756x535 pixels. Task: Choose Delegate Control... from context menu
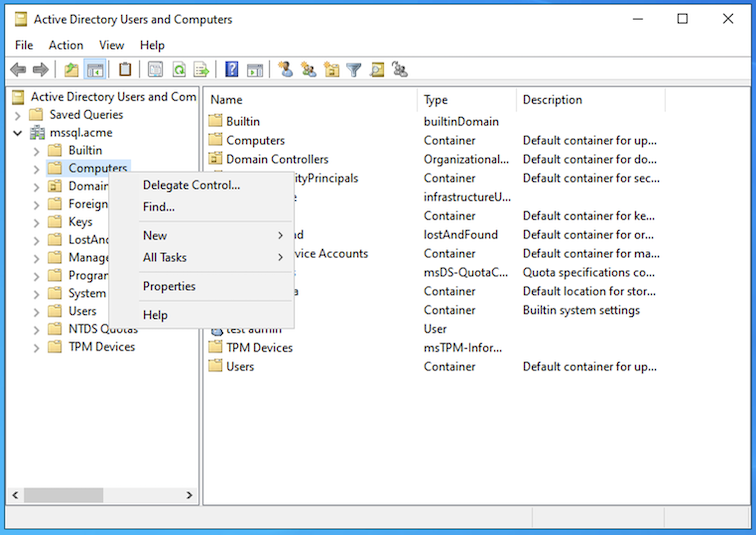(202, 185)
